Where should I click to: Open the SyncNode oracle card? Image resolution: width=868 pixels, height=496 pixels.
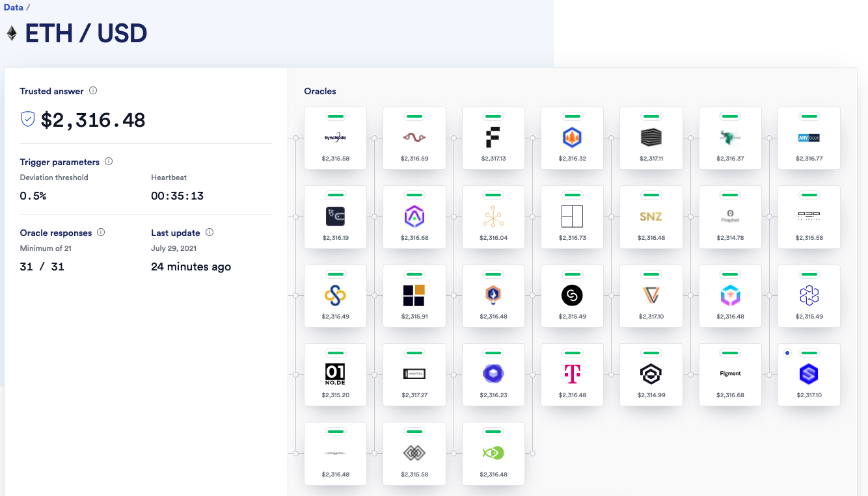[x=336, y=138]
